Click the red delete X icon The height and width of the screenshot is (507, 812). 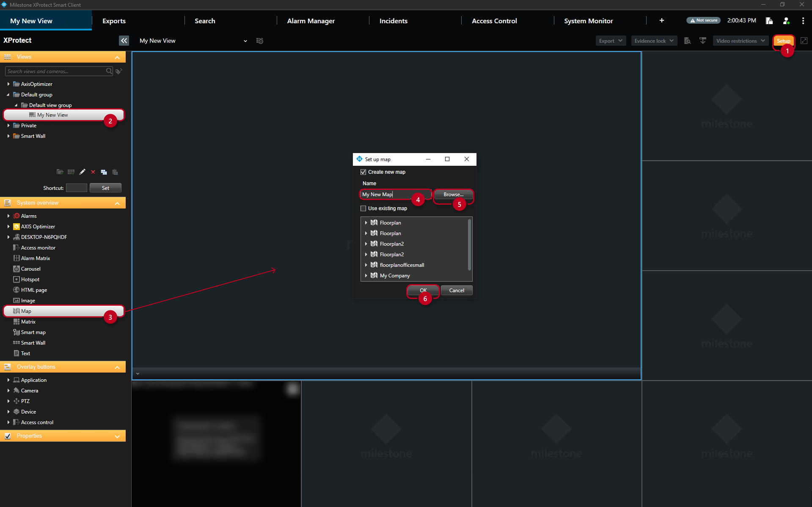click(x=93, y=172)
